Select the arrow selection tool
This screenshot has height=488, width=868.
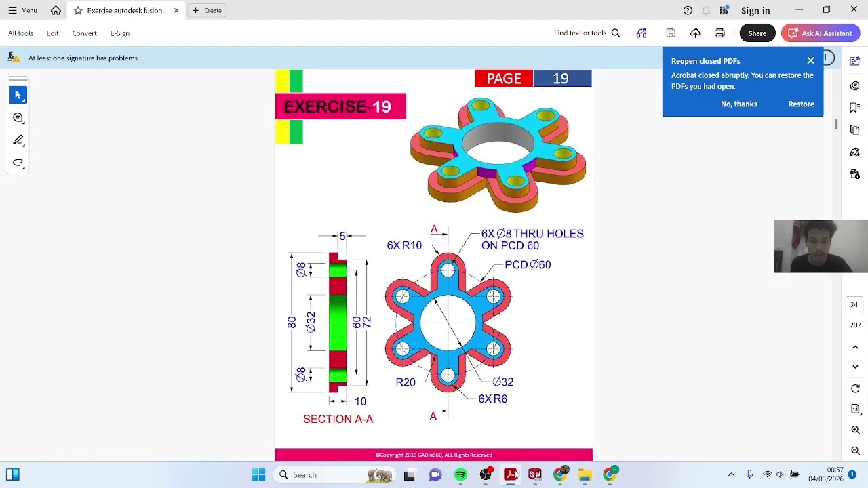tap(18, 95)
